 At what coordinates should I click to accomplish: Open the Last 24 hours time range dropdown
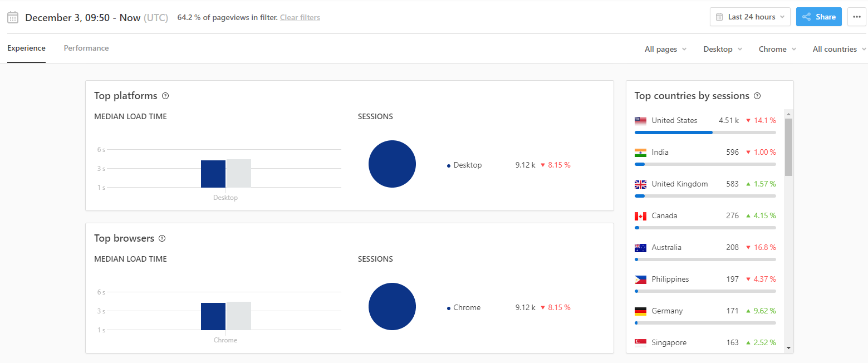(750, 17)
